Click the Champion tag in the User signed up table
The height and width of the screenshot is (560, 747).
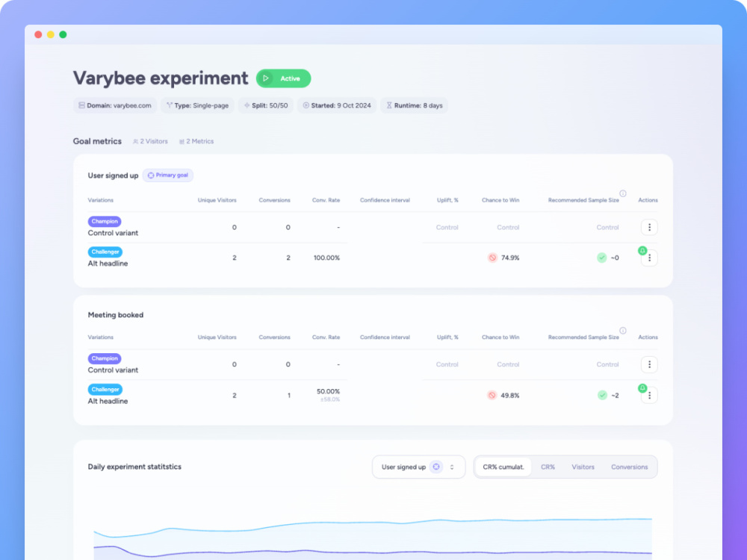click(105, 222)
